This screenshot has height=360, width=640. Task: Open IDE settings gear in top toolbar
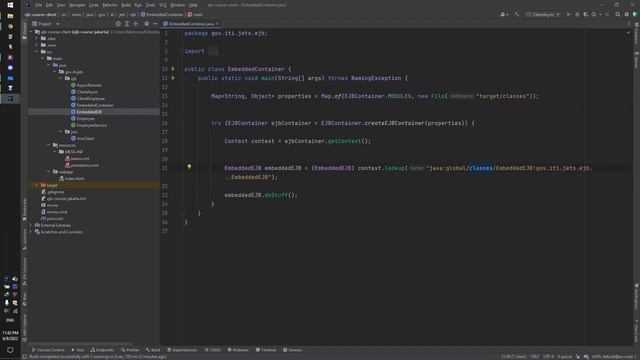coord(627,14)
